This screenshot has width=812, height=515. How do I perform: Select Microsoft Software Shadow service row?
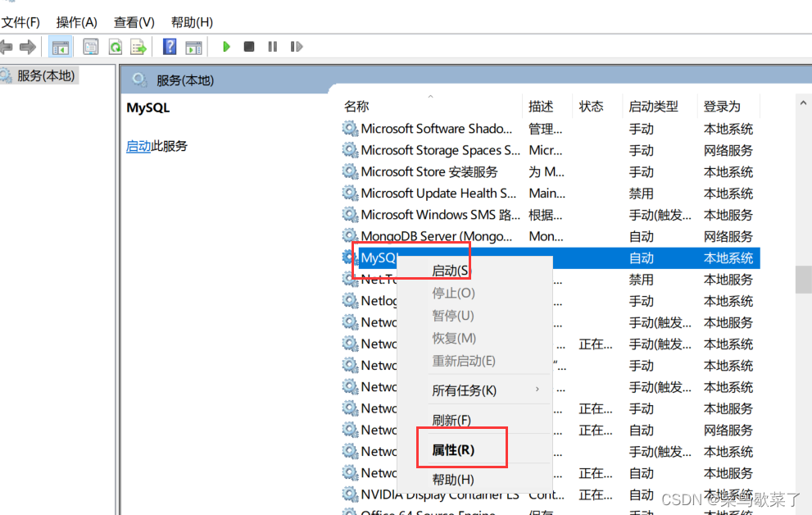pyautogui.click(x=550, y=129)
